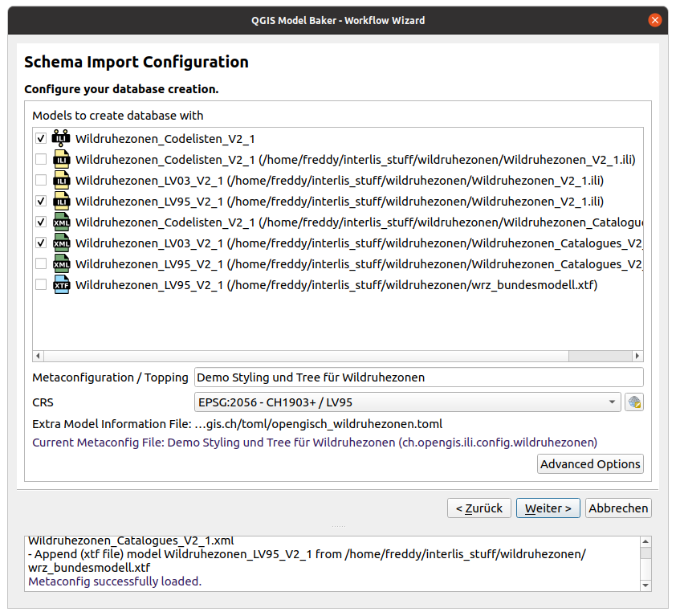The height and width of the screenshot is (616, 676).
Task: Select Wildruhezonen_LV03_V2_1 Wildruhezonen_V2_1.ili row text
Action: 340,181
